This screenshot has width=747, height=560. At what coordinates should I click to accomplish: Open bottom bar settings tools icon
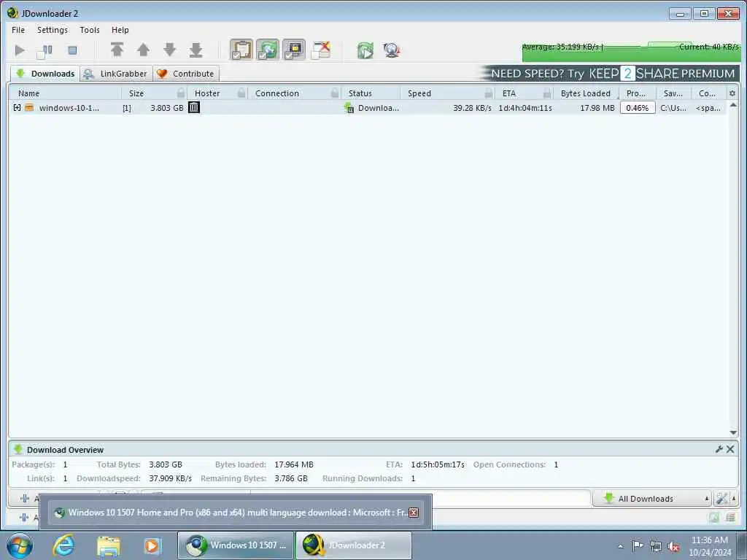pos(721,499)
